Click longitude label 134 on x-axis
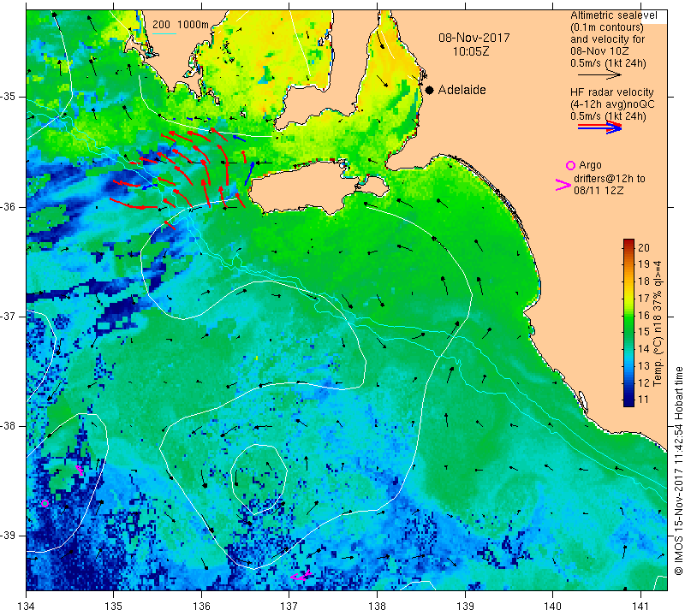The image size is (685, 616). coord(27,607)
